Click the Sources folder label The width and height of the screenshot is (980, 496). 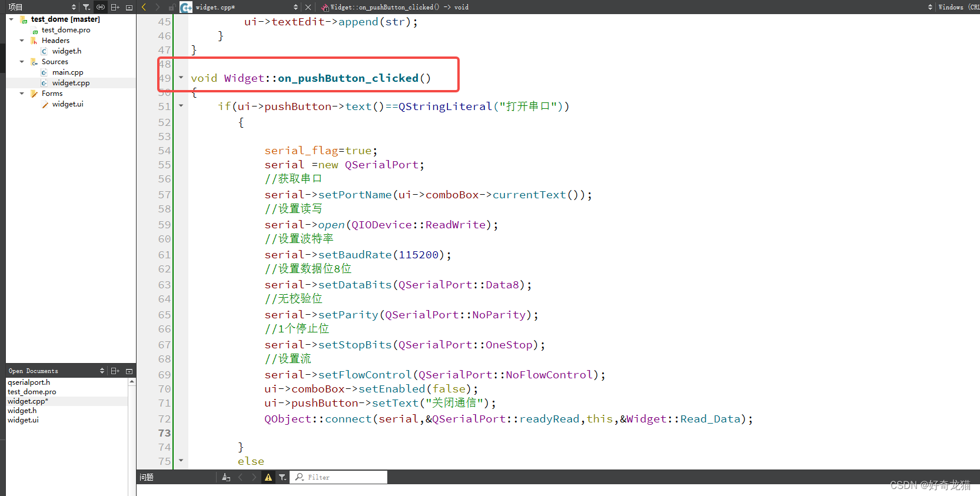coord(55,62)
